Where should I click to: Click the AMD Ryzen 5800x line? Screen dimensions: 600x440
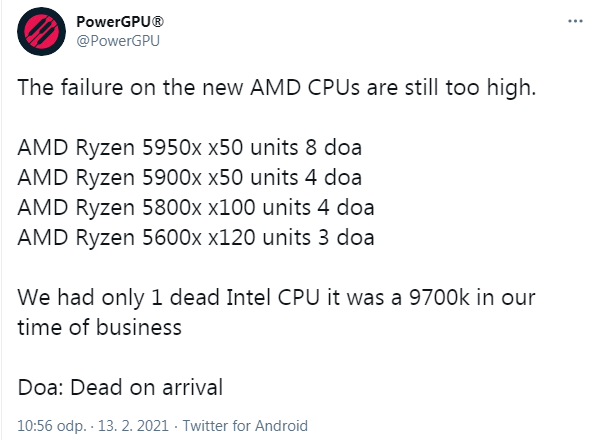196,207
